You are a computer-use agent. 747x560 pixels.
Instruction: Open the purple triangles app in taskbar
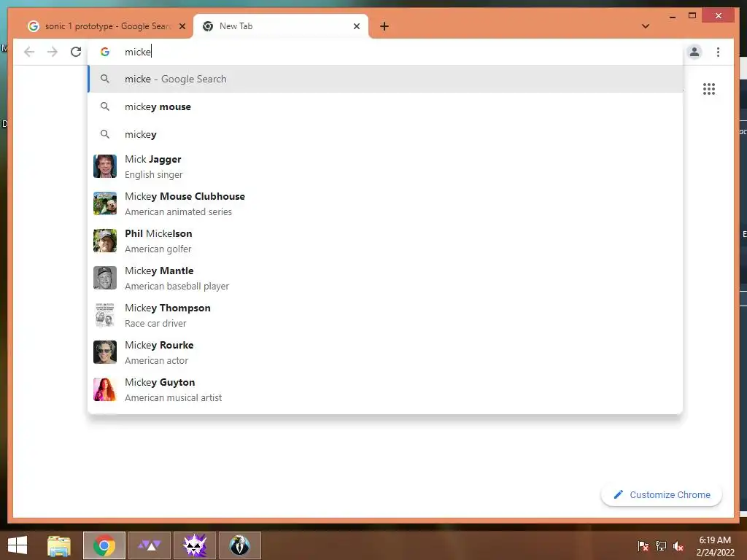(x=150, y=545)
